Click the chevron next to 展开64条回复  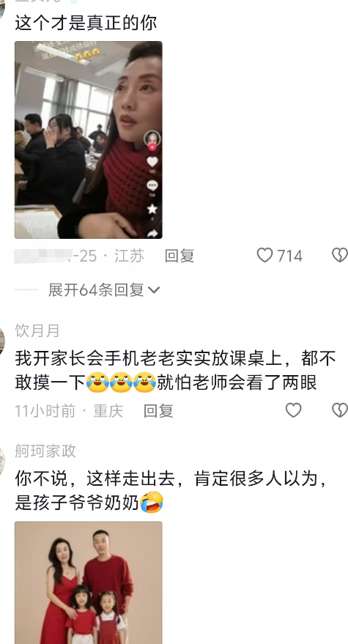(x=154, y=290)
